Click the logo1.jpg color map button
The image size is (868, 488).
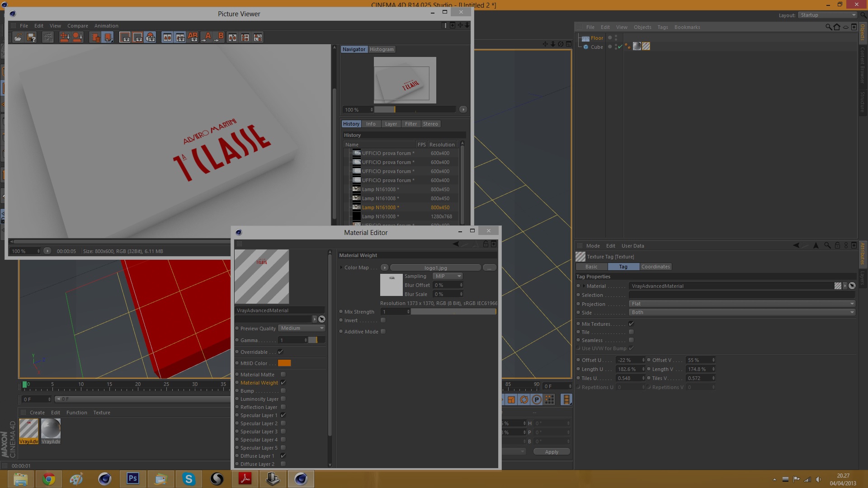(435, 267)
